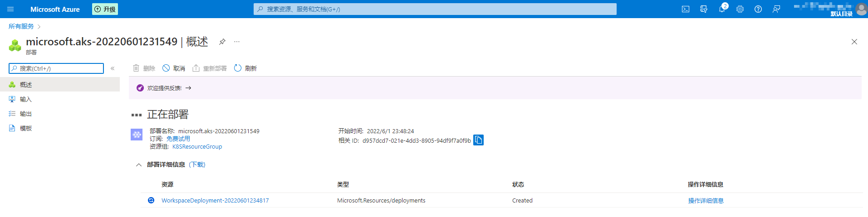Copy the correlation ID with copy icon
Viewport: 868px width, 217px height.
[478, 140]
